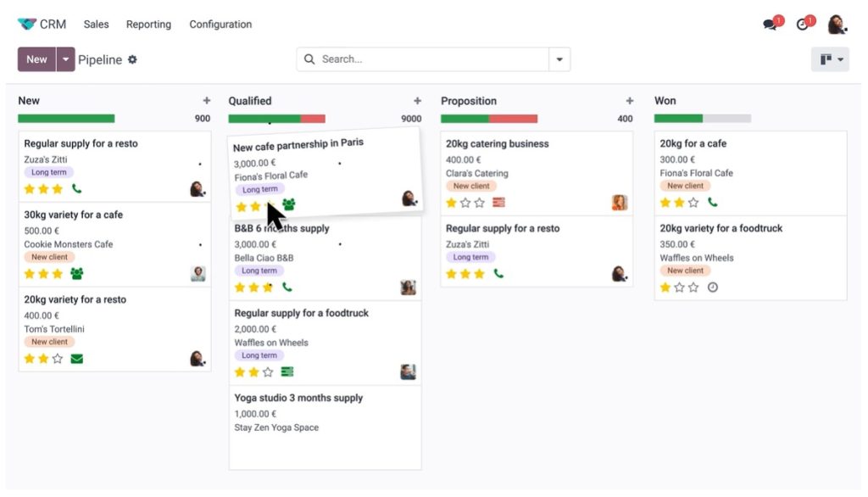Viewport: 868px width, 497px height.
Task: Open the spreadsheet icon on Regular supply for a foodtruck
Action: click(x=287, y=371)
